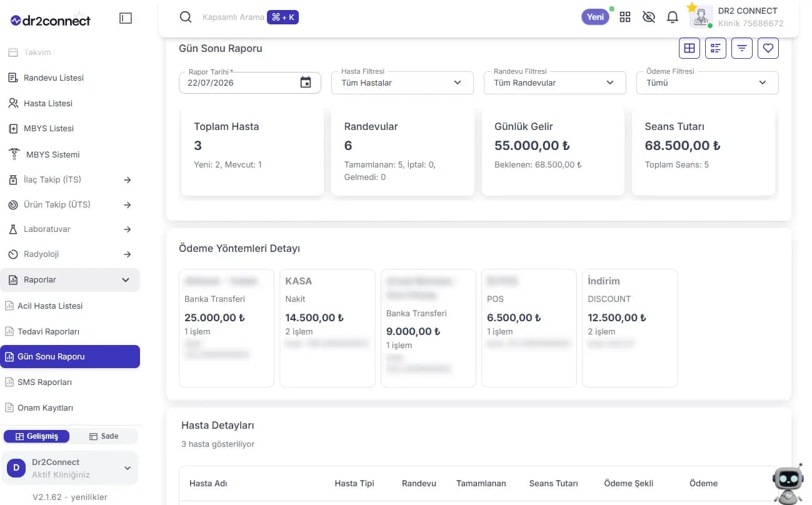
Task: Collapse the sidebar using the panel icon
Action: pyautogui.click(x=126, y=19)
